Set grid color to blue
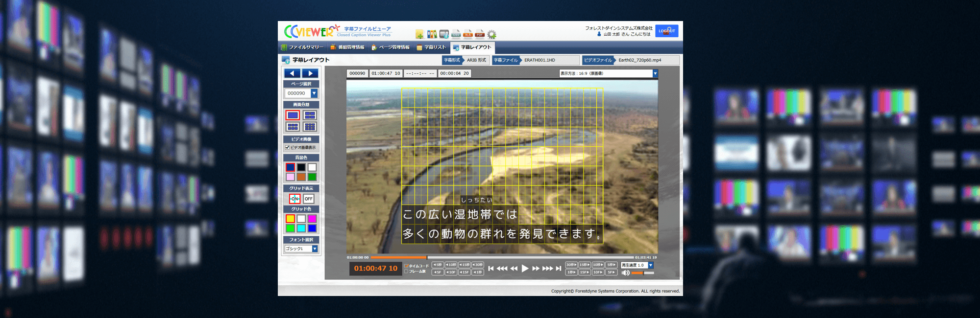 coord(312,228)
